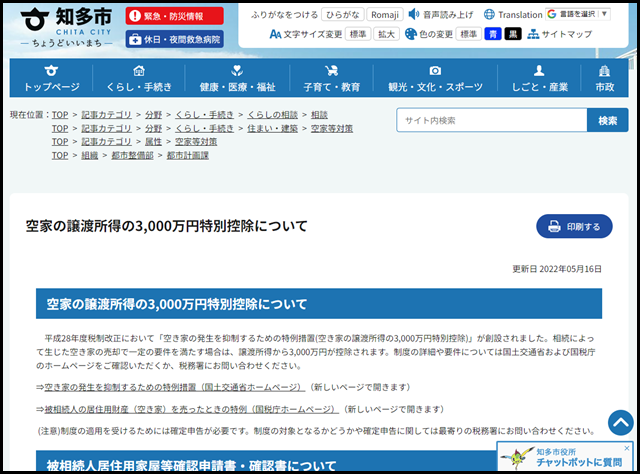
Task: Follow 属性 breadcrumb link
Action: pyautogui.click(x=153, y=142)
